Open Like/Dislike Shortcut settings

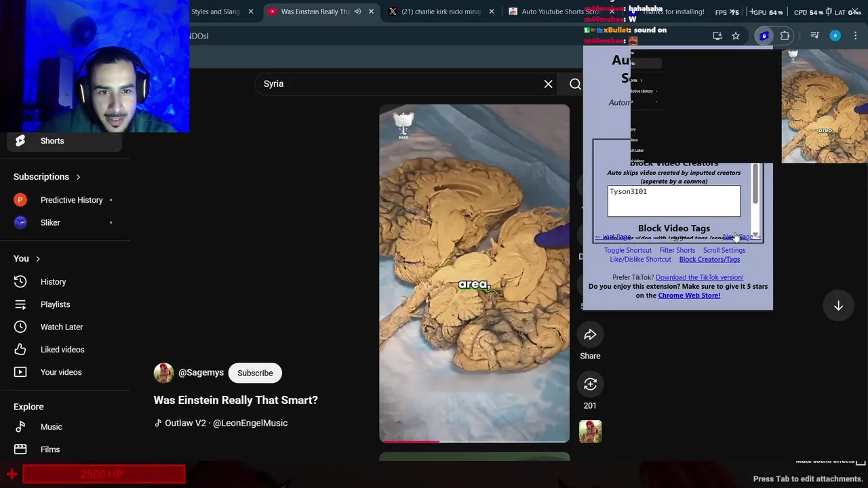tap(640, 259)
